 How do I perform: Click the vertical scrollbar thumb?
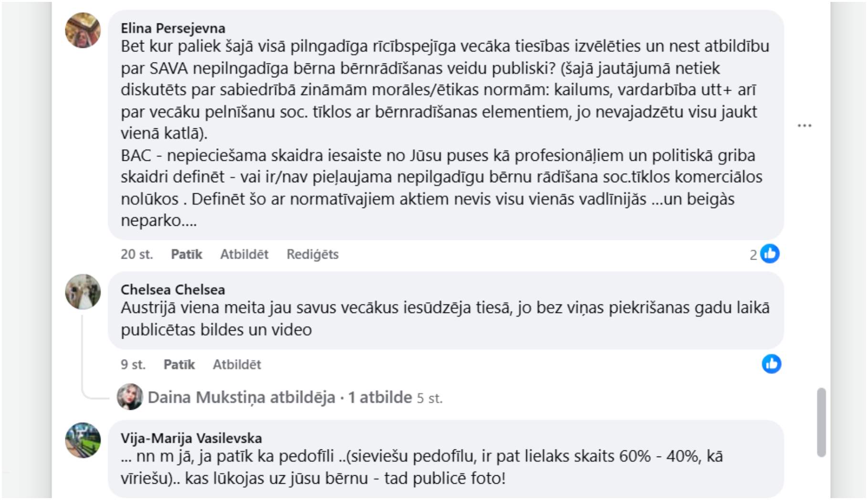[x=821, y=422]
